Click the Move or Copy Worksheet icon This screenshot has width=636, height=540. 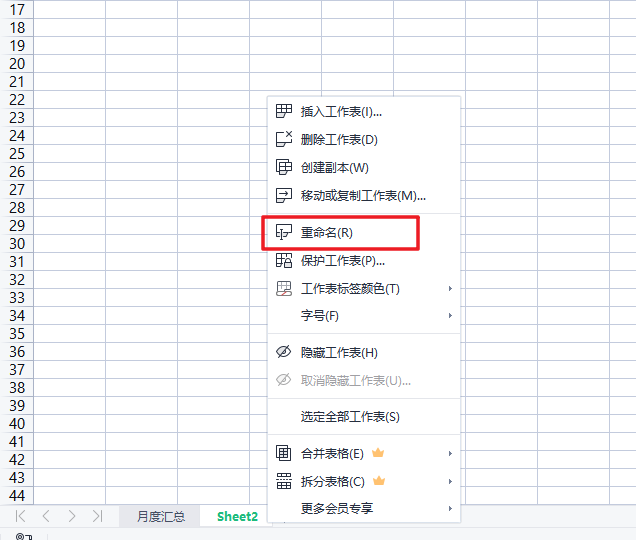284,196
